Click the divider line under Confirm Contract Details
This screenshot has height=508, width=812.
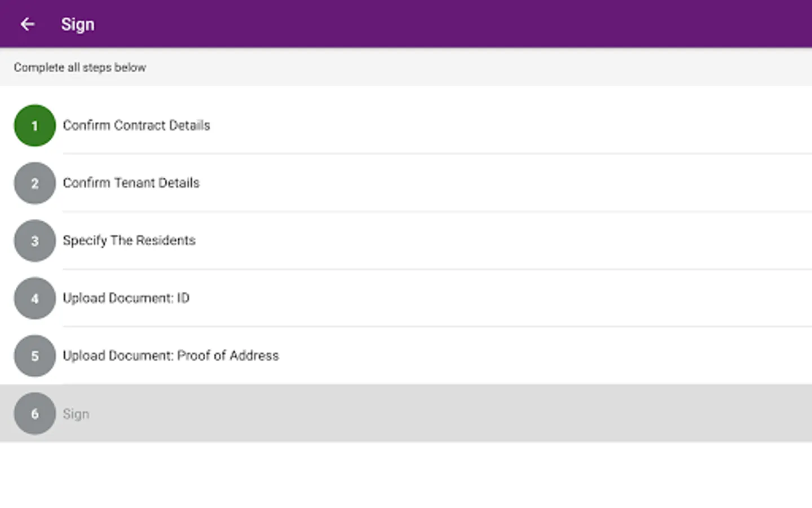pyautogui.click(x=437, y=154)
